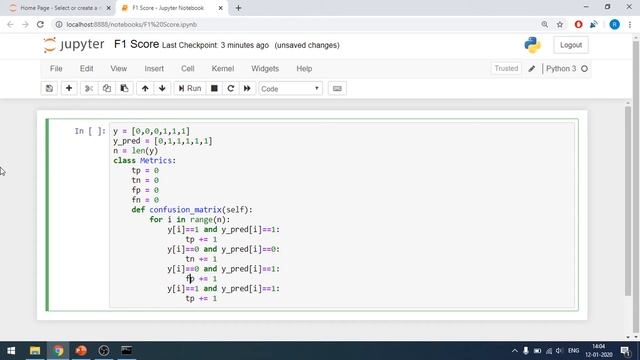Click the Trusted notebook indicator

point(506,69)
